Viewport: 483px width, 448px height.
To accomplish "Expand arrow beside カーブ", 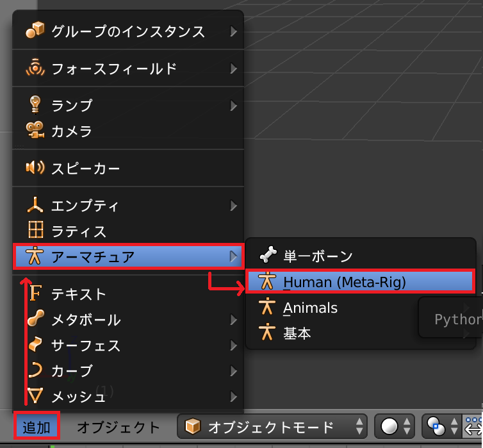I will 234,371.
